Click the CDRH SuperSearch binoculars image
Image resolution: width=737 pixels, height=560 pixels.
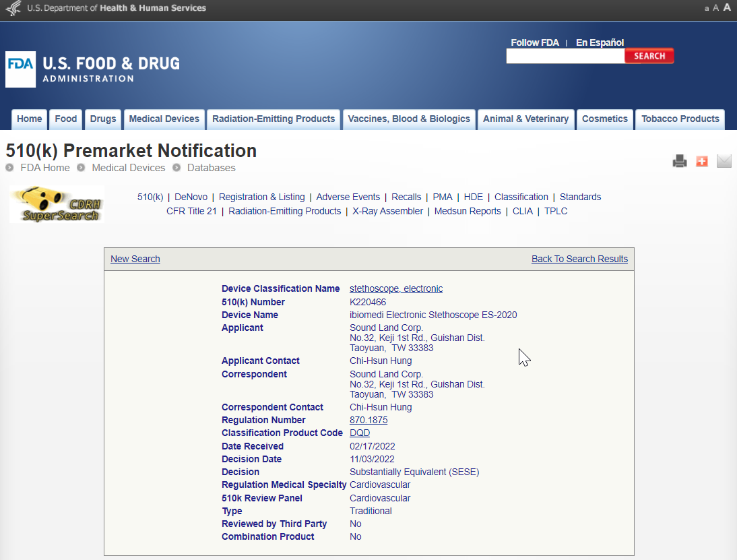(57, 205)
